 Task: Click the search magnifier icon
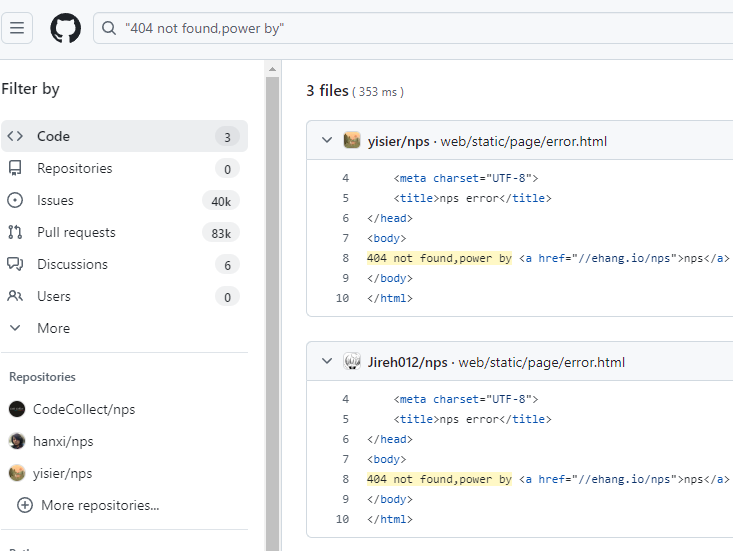pos(109,29)
